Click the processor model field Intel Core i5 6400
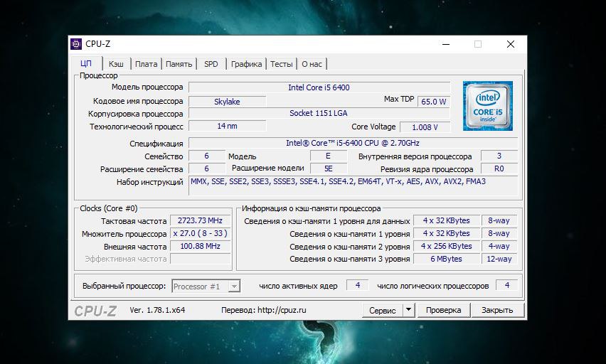This screenshot has width=606, height=364. 319,87
